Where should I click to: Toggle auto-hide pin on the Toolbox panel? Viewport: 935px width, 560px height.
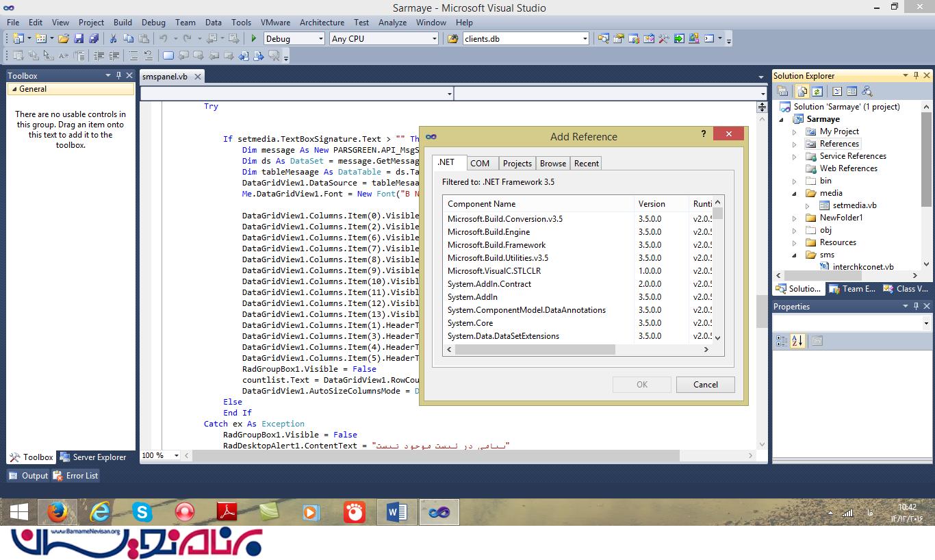click(x=118, y=75)
